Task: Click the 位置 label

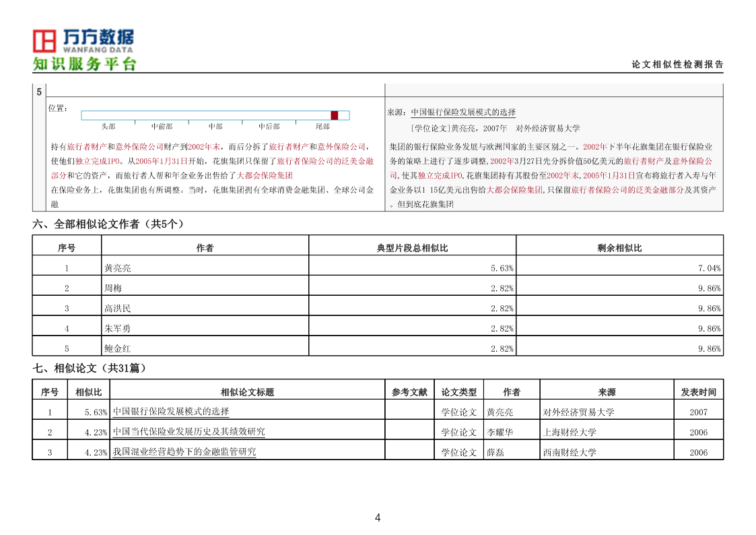Action: tap(57, 108)
